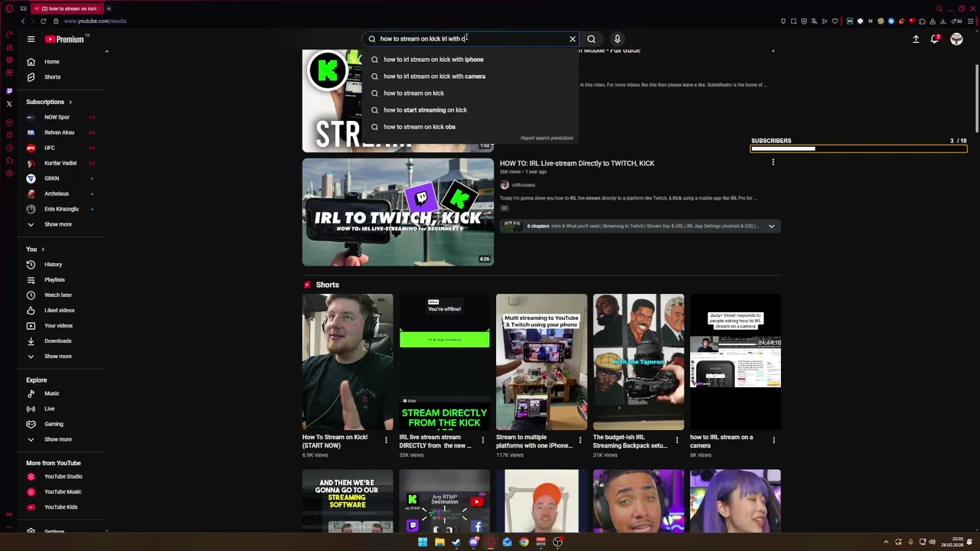980x551 pixels.
Task: Click the page vertical scrollbar
Action: click(x=976, y=98)
